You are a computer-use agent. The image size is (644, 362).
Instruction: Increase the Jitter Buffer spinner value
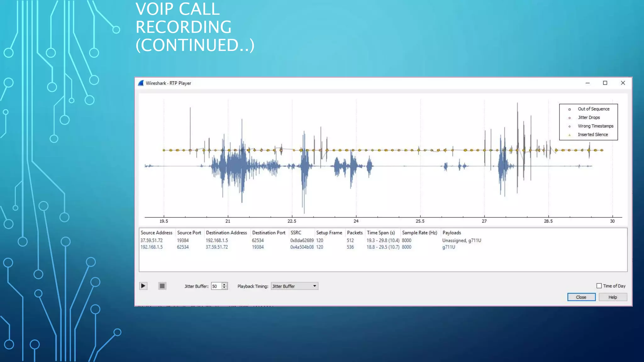(224, 284)
